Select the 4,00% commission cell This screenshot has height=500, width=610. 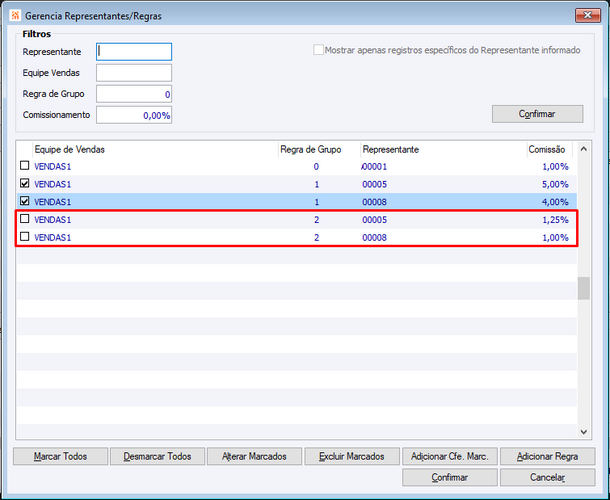click(x=555, y=202)
